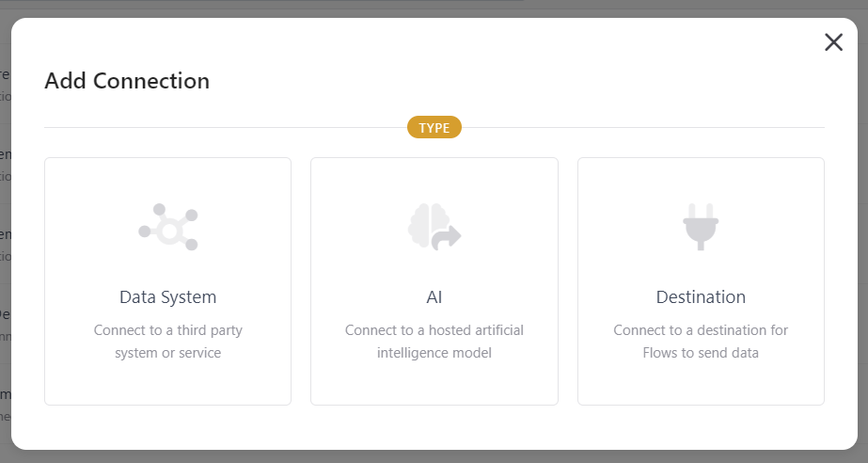Choose the AI connection type title
Screen dimensions: 868x463
pyautogui.click(x=434, y=297)
